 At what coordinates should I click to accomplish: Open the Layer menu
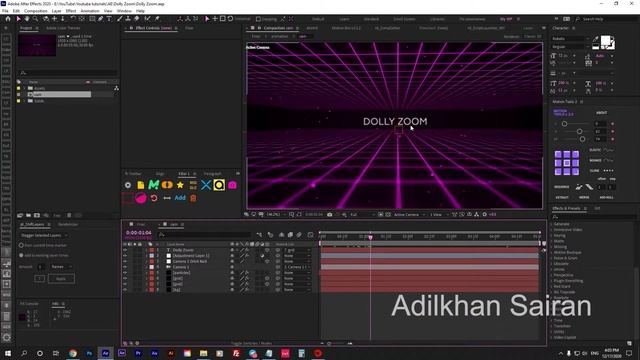(56, 11)
